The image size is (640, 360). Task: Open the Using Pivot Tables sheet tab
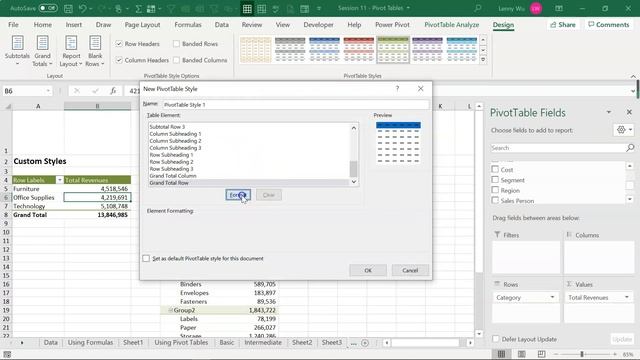click(181, 343)
